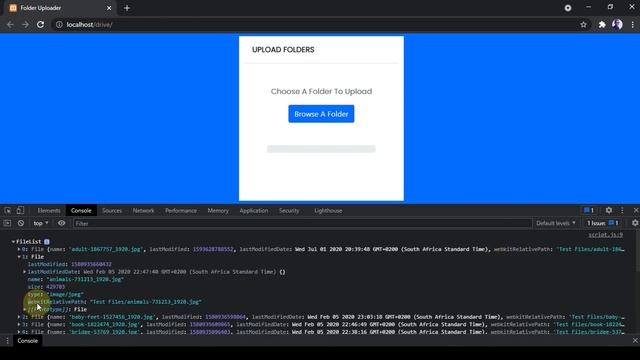Close the DevTools panel
Screen dimensions: 640x360
(x=636, y=210)
